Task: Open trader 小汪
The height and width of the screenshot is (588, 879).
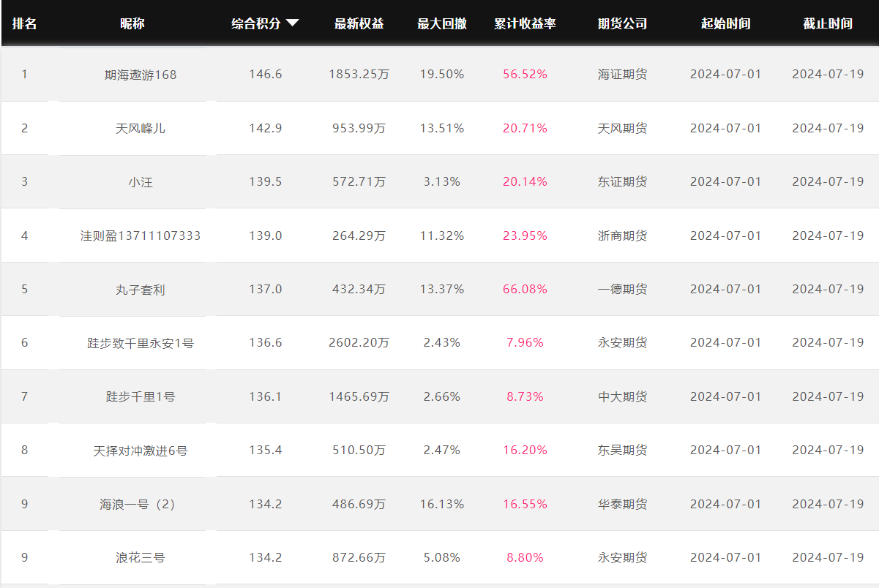Action: (141, 182)
